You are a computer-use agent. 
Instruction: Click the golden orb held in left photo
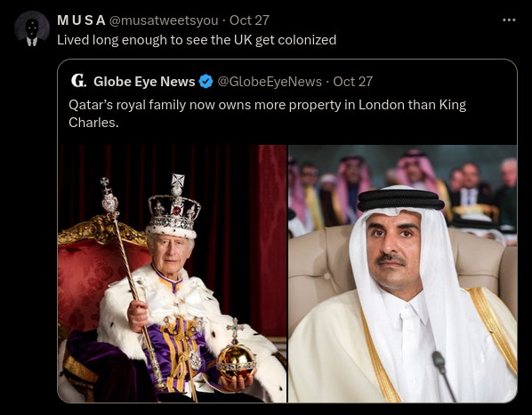(x=236, y=363)
